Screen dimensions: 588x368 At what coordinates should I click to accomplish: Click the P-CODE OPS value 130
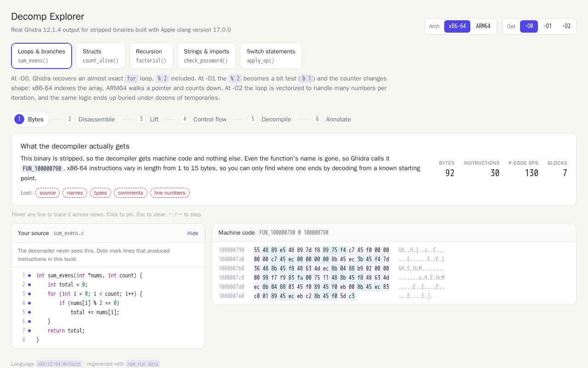point(531,173)
